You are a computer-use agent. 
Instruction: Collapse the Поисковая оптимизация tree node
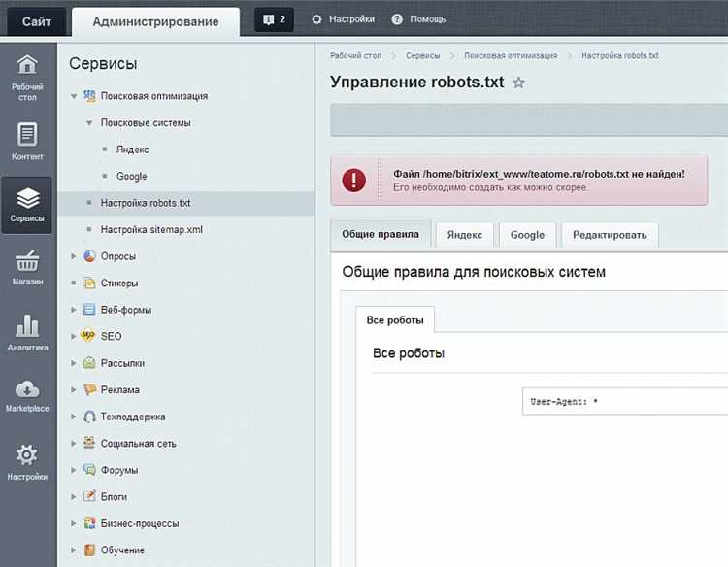click(74, 96)
